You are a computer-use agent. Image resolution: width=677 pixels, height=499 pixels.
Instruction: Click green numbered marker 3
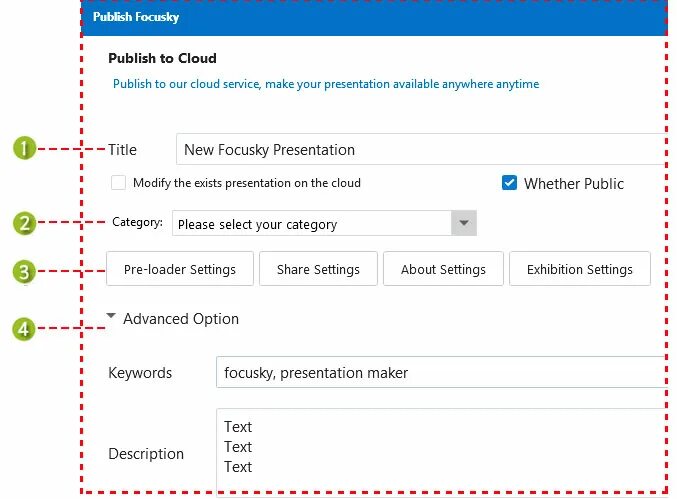[x=25, y=270]
